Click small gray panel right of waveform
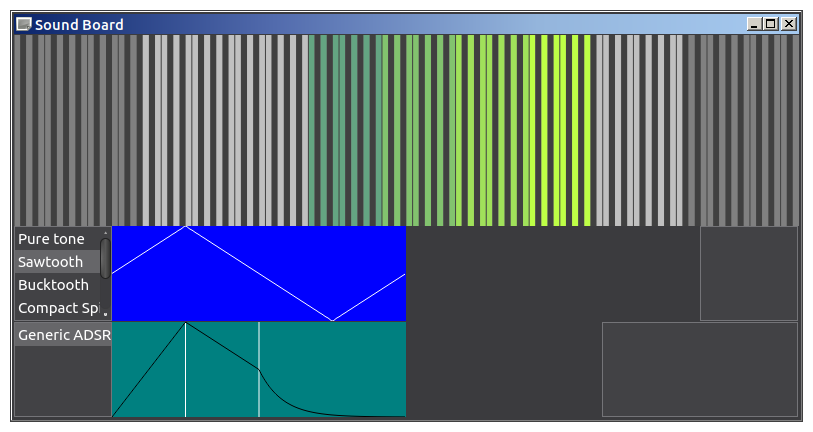Image resolution: width=813 pixels, height=432 pixels. tap(748, 273)
